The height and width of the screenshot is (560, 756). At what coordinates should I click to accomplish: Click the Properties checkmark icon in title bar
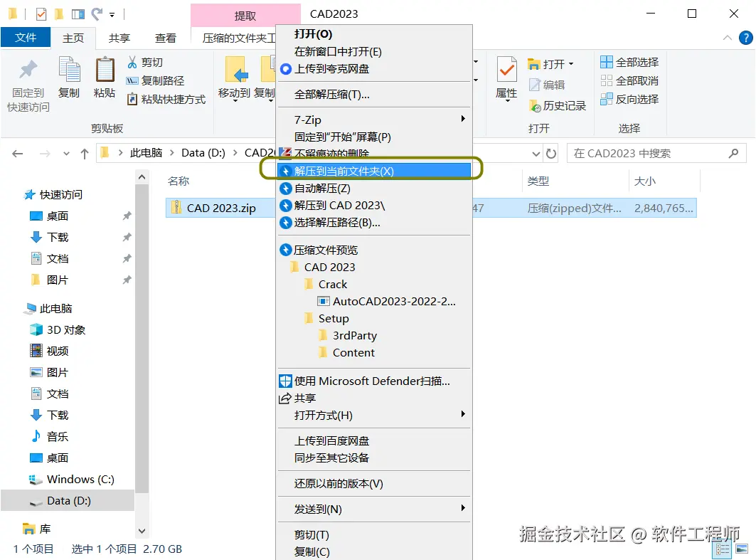(41, 14)
